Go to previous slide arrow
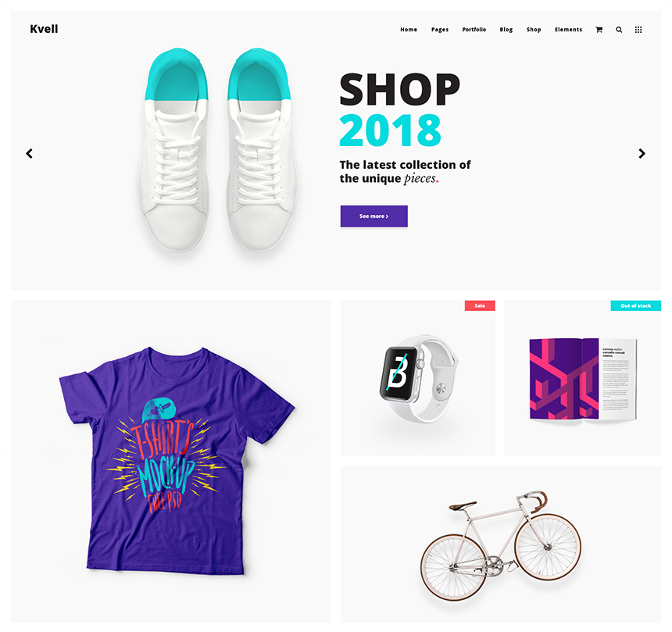The height and width of the screenshot is (632, 672). (x=29, y=153)
